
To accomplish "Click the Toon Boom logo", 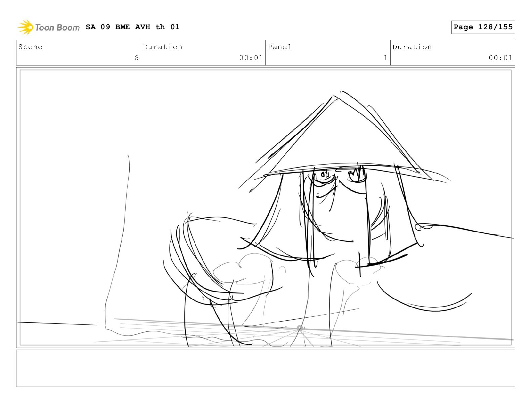I will [48, 27].
